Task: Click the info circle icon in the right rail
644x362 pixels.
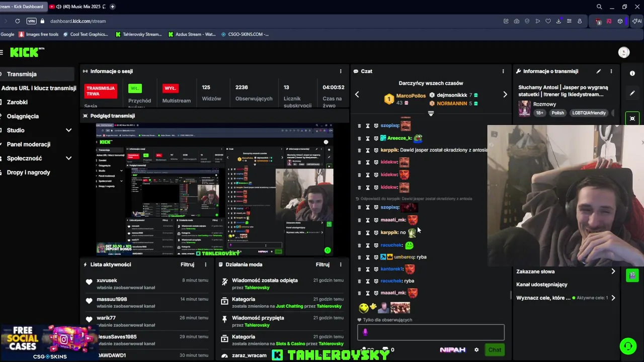Action: click(632, 73)
